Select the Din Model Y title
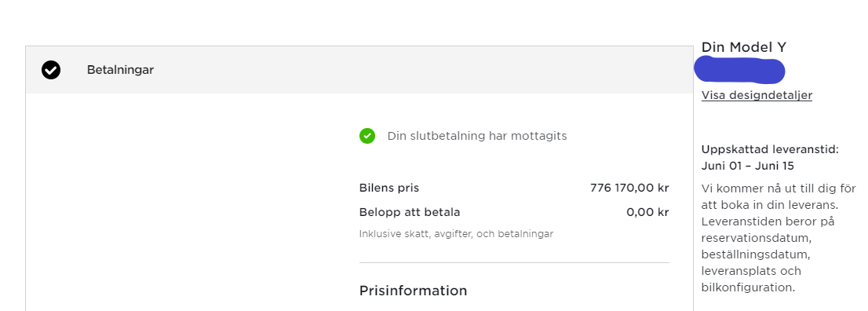This screenshot has height=311, width=868. click(743, 47)
